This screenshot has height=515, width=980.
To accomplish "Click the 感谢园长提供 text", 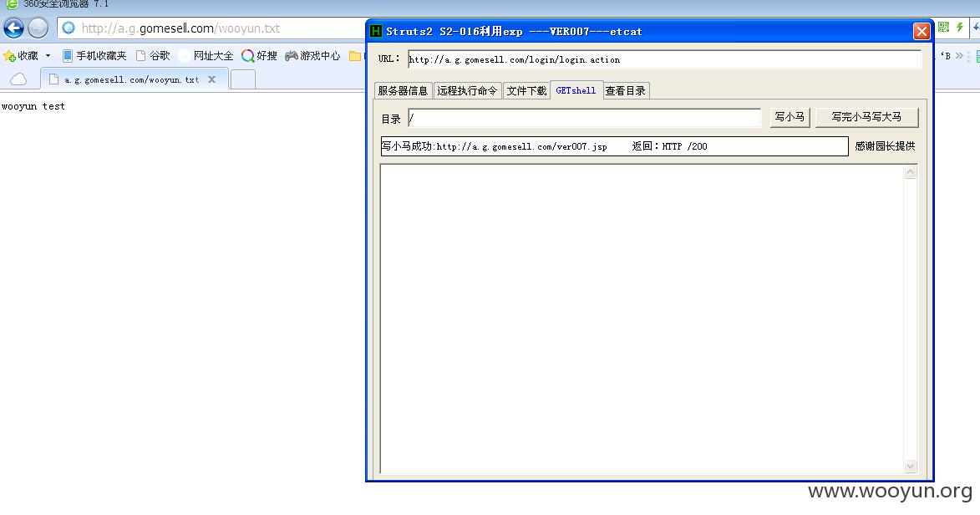I will point(885,145).
